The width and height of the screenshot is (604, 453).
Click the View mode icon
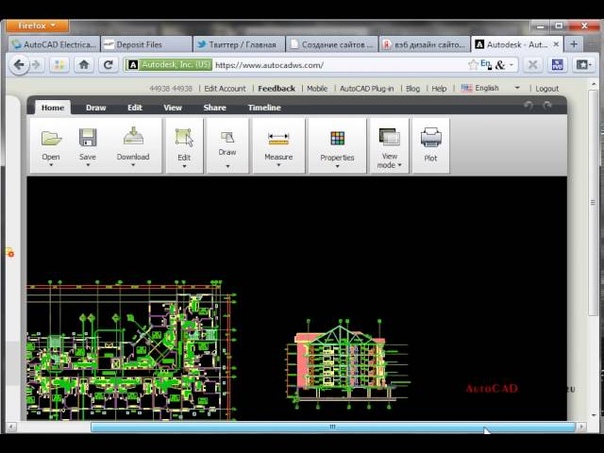[x=389, y=137]
